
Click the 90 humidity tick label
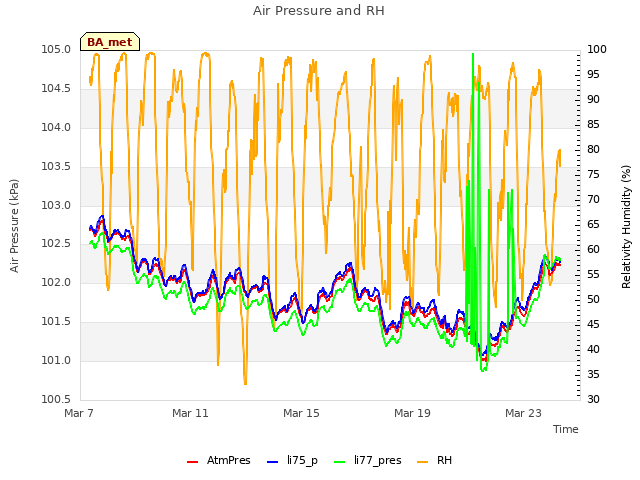click(593, 100)
